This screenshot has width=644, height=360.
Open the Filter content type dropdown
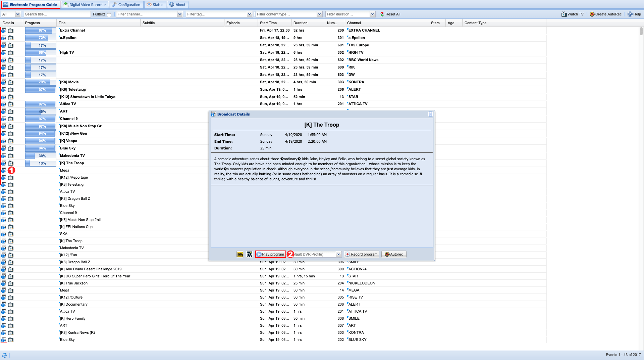(319, 14)
